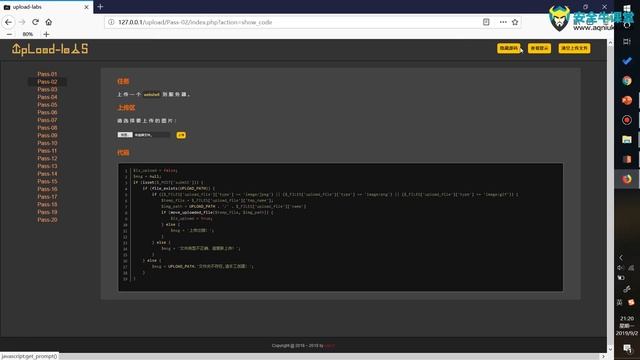
Task: Click the clear uploaded files button
Action: click(574, 48)
